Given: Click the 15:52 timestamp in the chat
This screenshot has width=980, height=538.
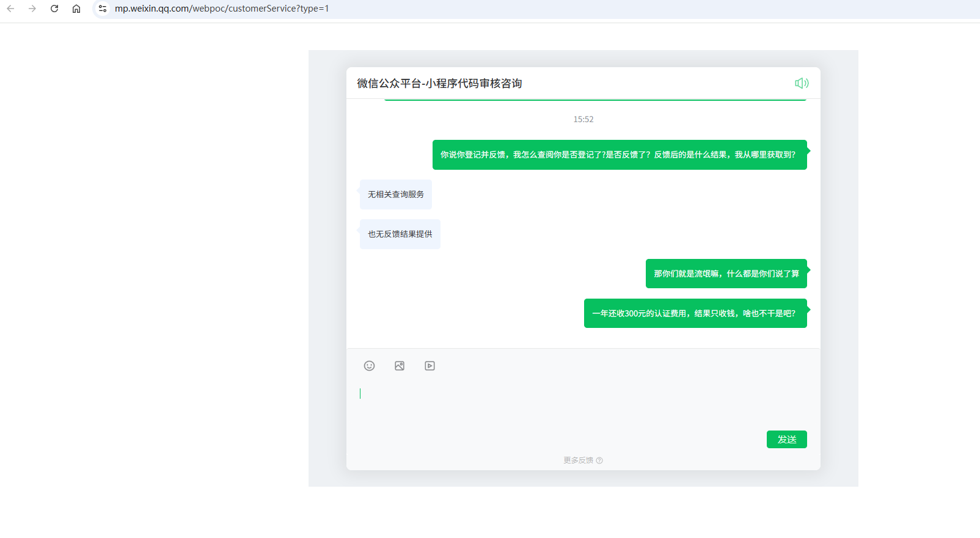Looking at the screenshot, I should point(583,119).
